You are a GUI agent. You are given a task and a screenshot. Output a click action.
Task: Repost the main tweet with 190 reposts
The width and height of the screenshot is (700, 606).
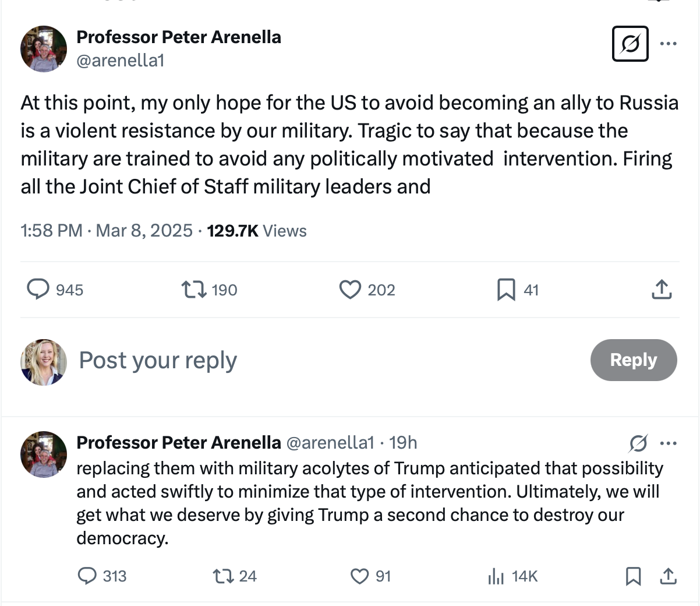194,289
